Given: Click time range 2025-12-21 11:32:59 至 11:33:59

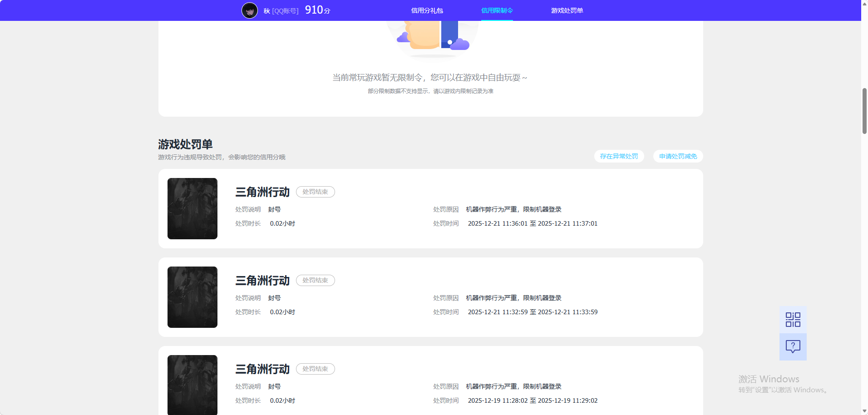Looking at the screenshot, I should pos(533,312).
